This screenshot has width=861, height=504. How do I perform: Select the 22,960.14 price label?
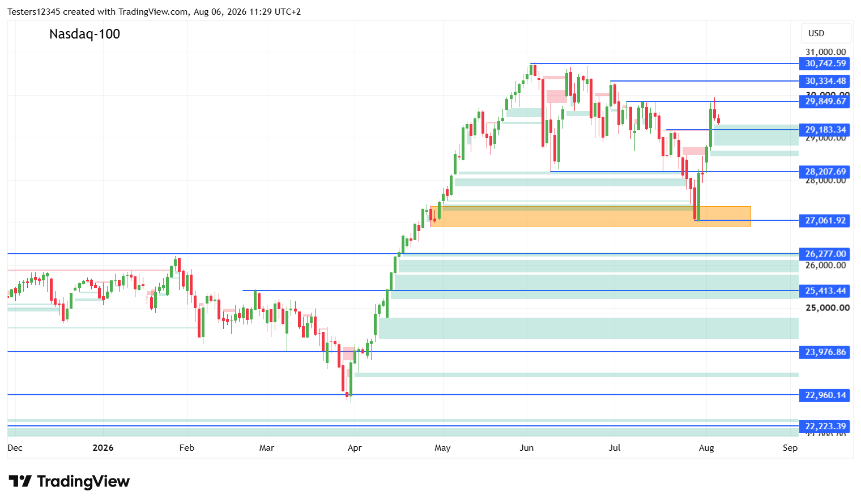point(825,395)
